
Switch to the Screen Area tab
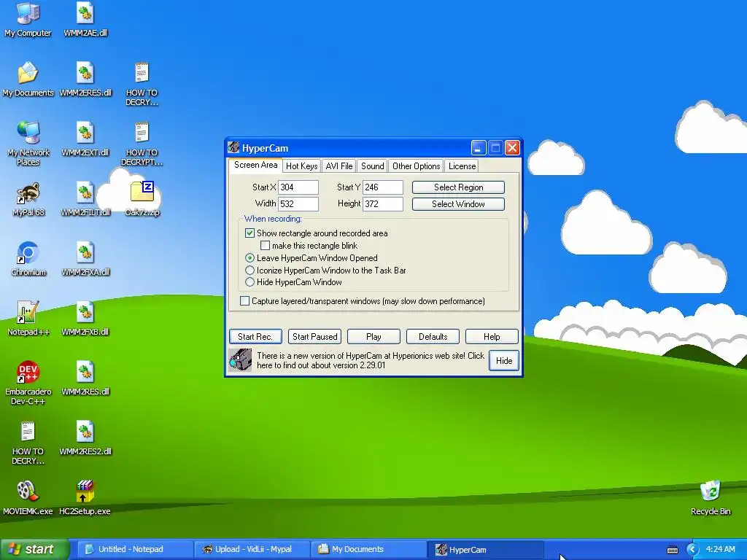click(256, 165)
